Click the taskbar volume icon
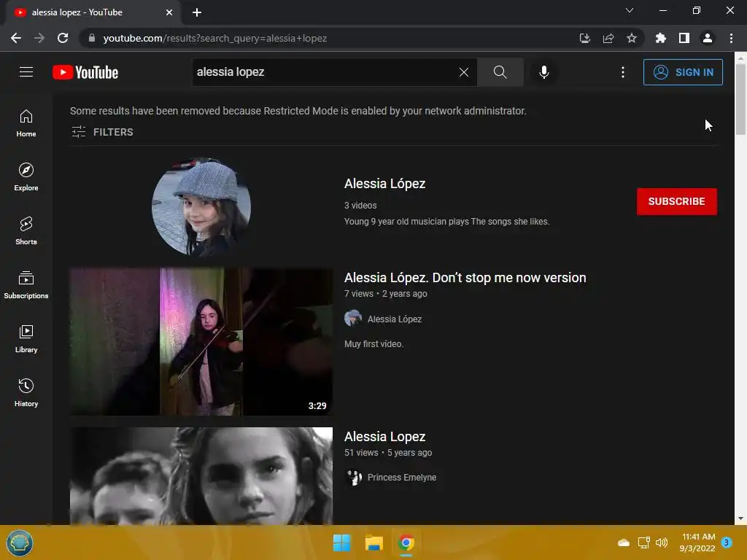 point(662,542)
